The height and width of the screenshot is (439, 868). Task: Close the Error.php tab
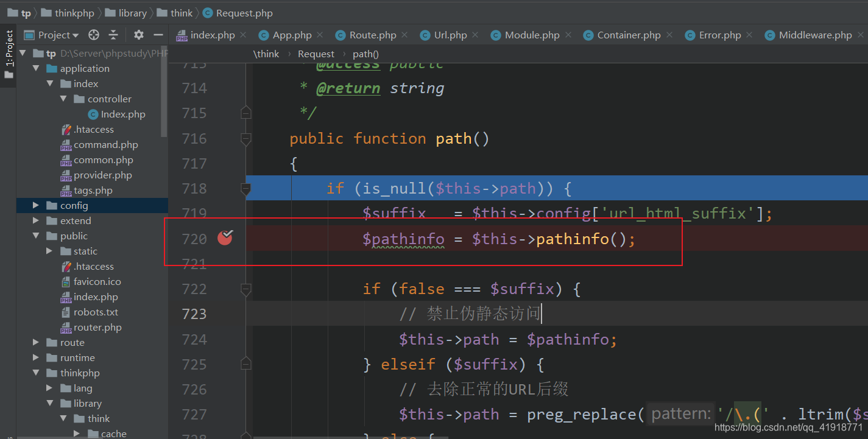coord(749,35)
